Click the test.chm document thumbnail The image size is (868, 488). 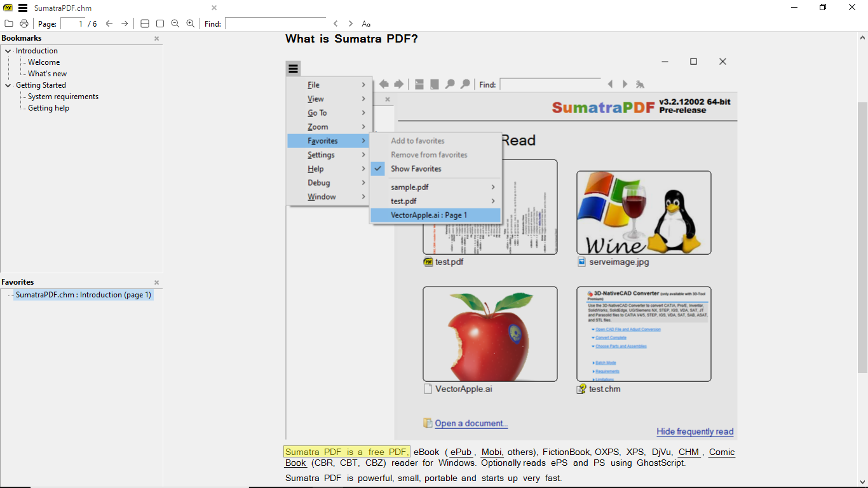[x=644, y=334]
